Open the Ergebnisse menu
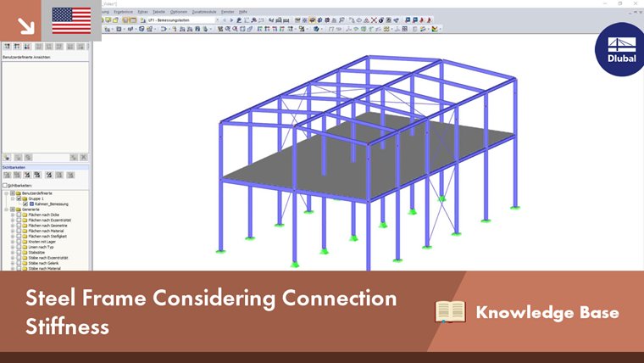 pos(123,12)
